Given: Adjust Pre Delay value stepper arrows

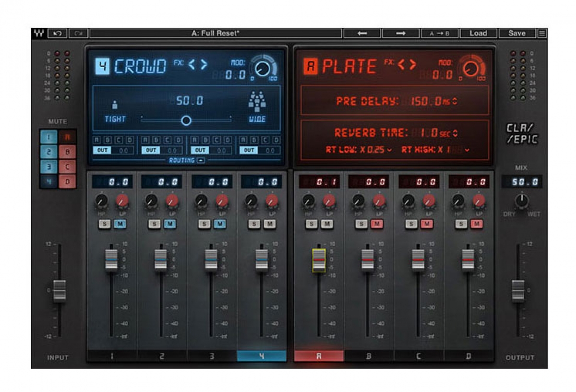Looking at the screenshot, I should coord(455,101).
